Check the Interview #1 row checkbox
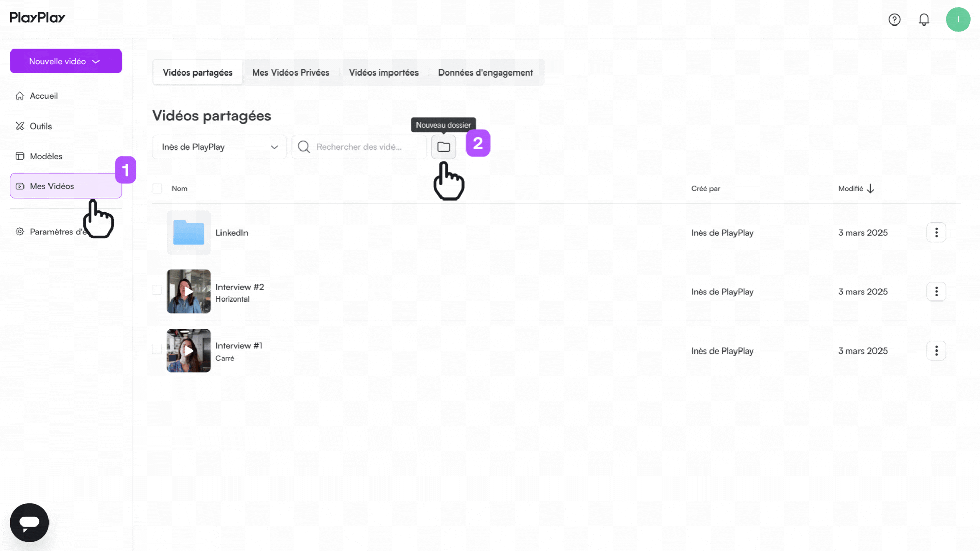 [x=157, y=349]
